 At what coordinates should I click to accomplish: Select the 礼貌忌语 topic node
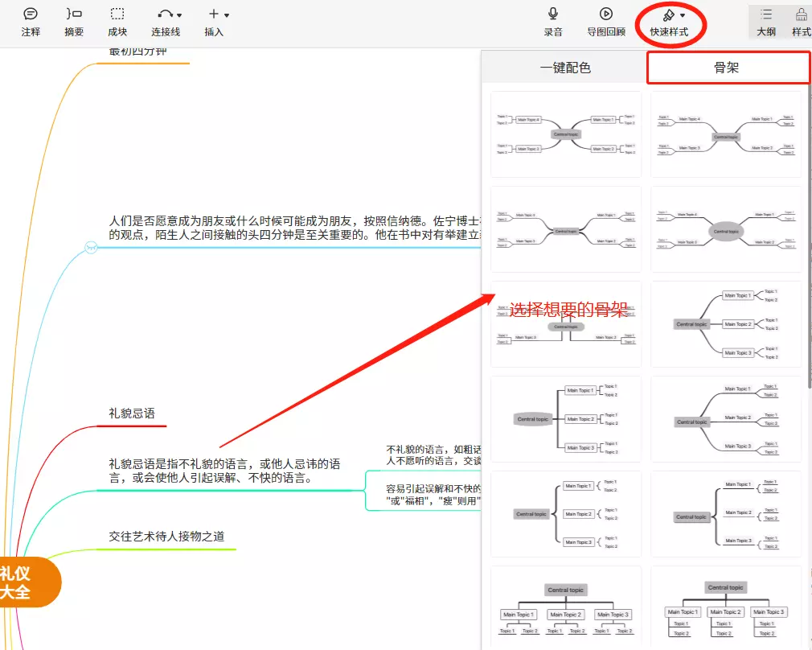(132, 413)
